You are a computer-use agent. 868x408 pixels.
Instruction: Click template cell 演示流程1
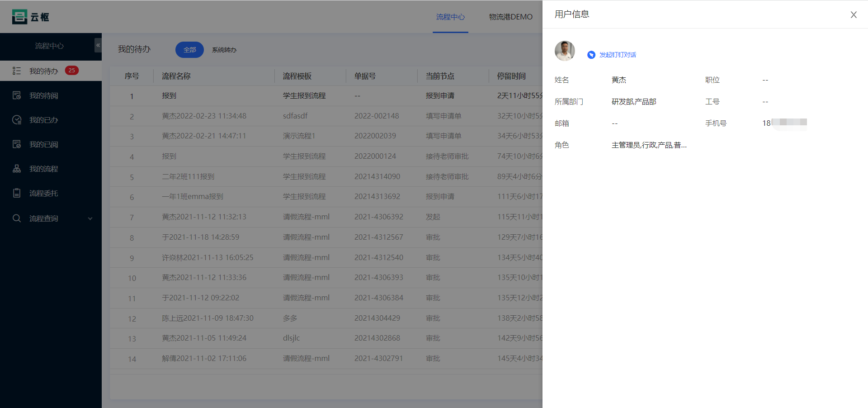299,136
